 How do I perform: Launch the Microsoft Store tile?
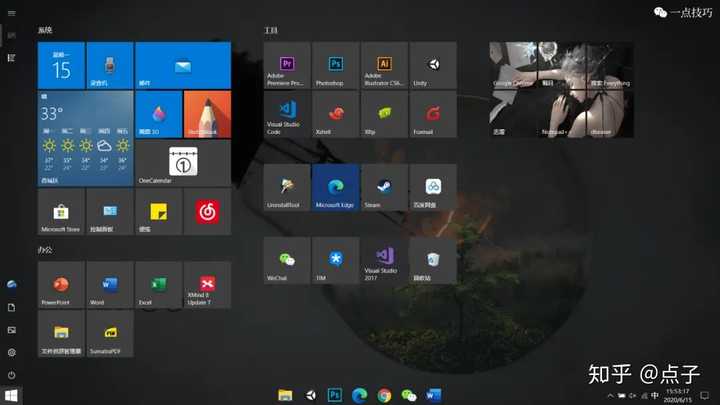click(61, 212)
